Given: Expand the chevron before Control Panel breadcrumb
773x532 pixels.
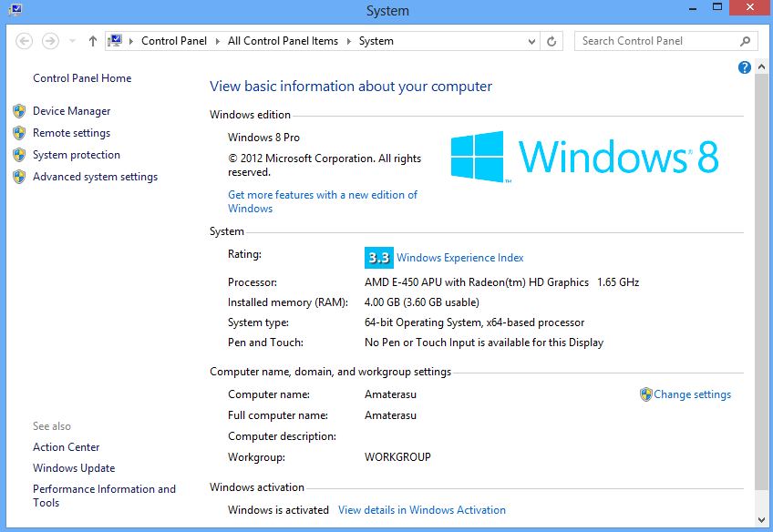Looking at the screenshot, I should coord(131,41).
